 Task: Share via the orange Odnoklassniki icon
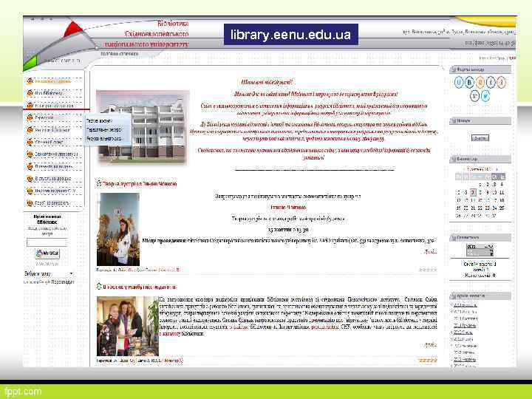480,82
